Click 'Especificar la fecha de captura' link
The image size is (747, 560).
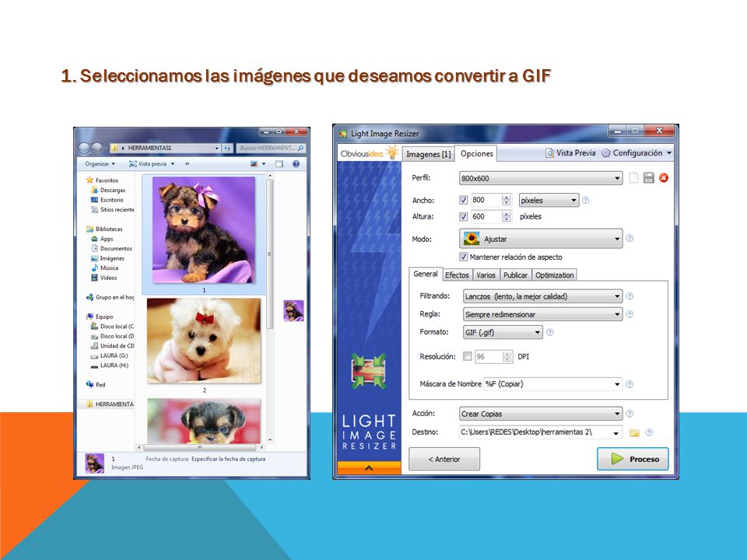point(228,459)
